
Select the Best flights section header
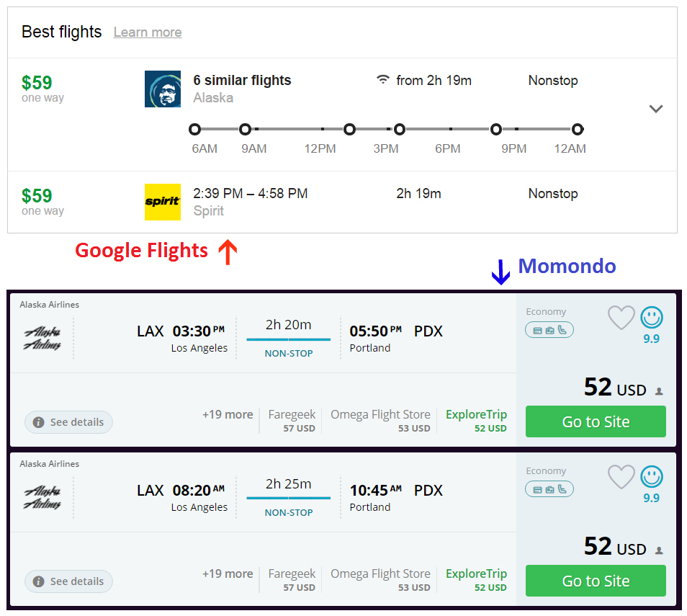61,32
